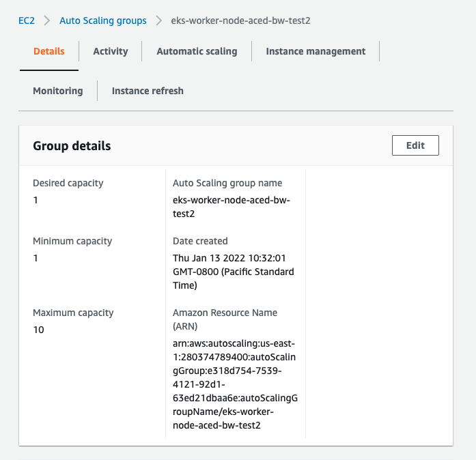Click the Edit button in Group details
The height and width of the screenshot is (460, 476).
(x=415, y=145)
